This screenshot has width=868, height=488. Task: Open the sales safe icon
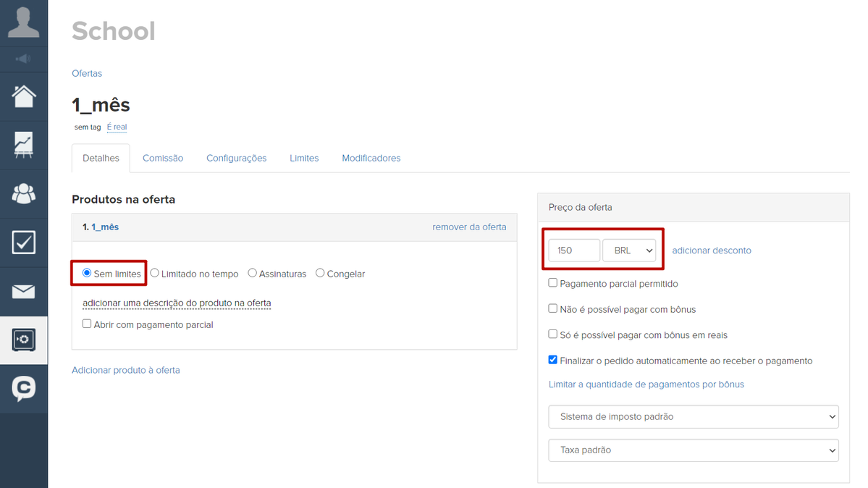click(x=23, y=340)
